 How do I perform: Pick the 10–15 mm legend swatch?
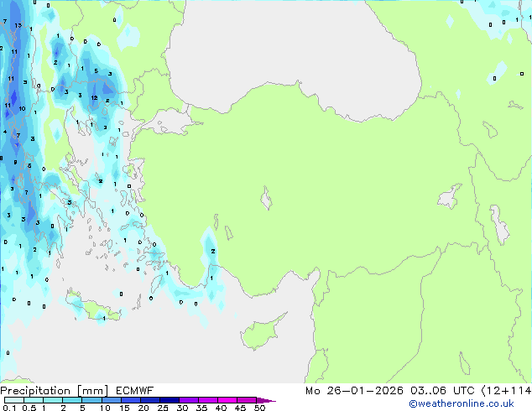(112, 400)
